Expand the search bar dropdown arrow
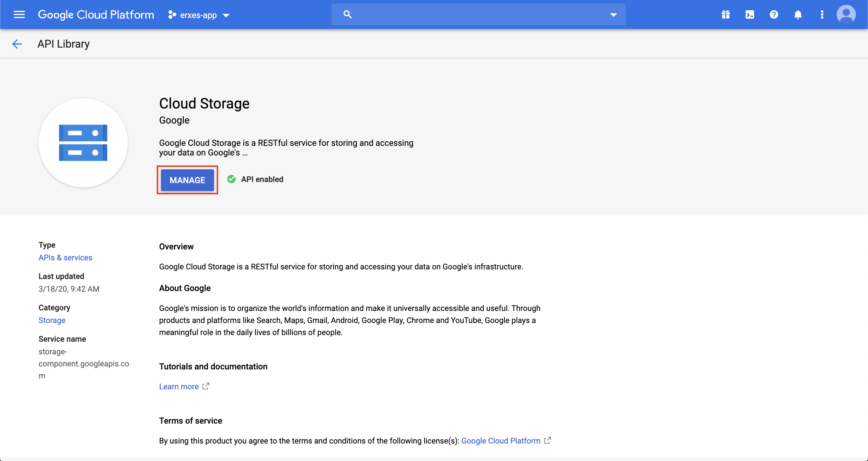Image resolution: width=868 pixels, height=461 pixels. tap(613, 15)
